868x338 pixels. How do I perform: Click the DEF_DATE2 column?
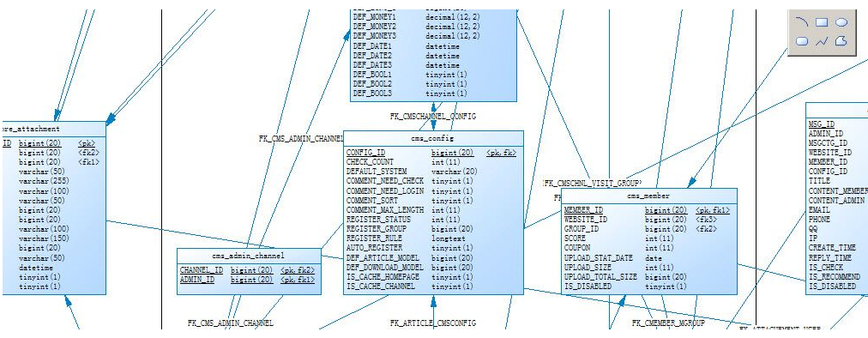pyautogui.click(x=372, y=56)
